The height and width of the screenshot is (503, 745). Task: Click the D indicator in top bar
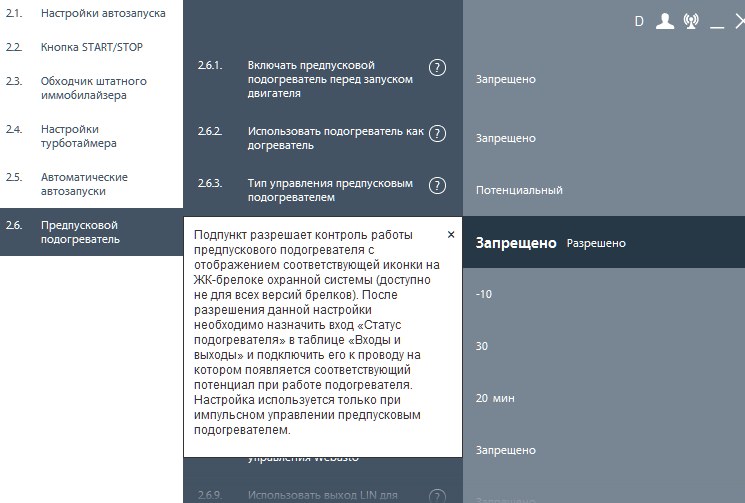(x=640, y=21)
